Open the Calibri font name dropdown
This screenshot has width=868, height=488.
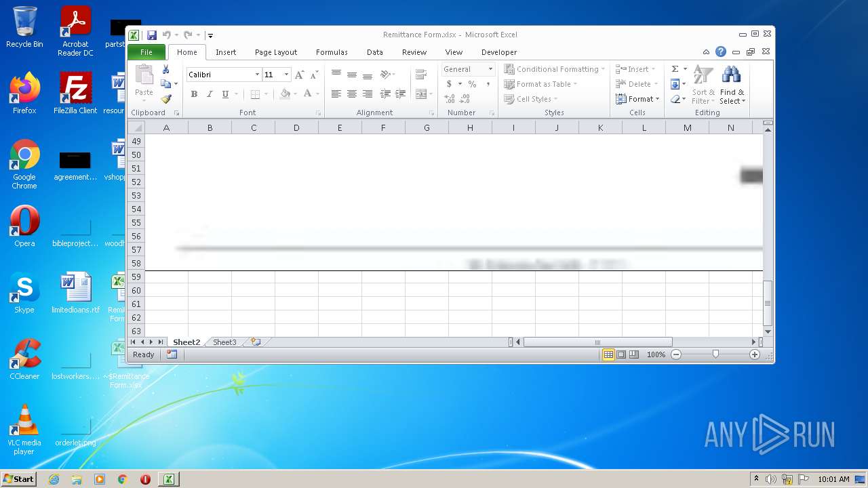[x=257, y=75]
